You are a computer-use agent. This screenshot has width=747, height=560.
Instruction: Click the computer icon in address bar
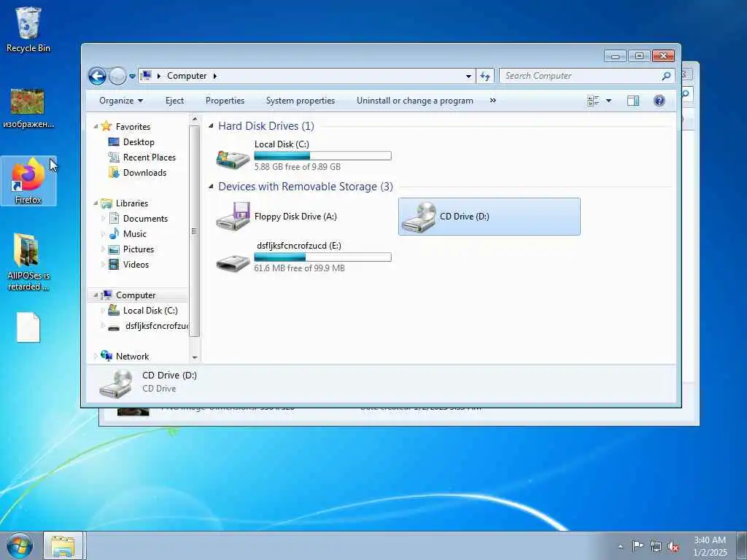[x=147, y=76]
